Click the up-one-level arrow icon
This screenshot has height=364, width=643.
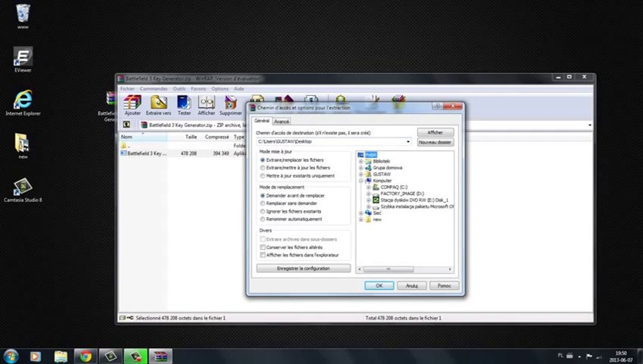point(126,125)
